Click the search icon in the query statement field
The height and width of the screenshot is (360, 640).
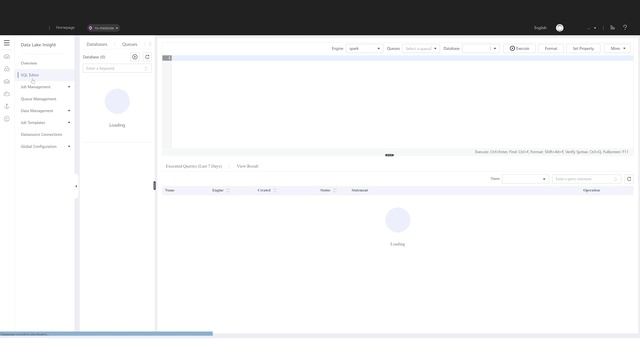click(x=616, y=179)
